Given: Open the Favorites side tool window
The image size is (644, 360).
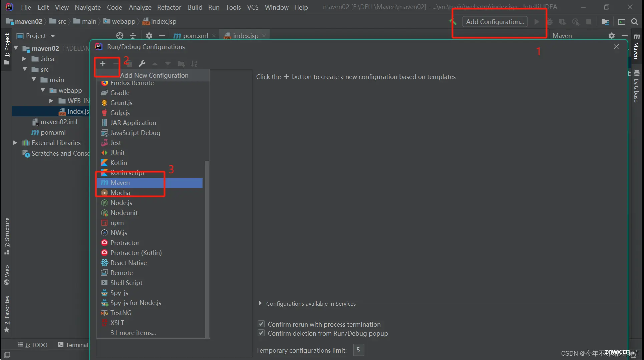Looking at the screenshot, I should tap(7, 314).
